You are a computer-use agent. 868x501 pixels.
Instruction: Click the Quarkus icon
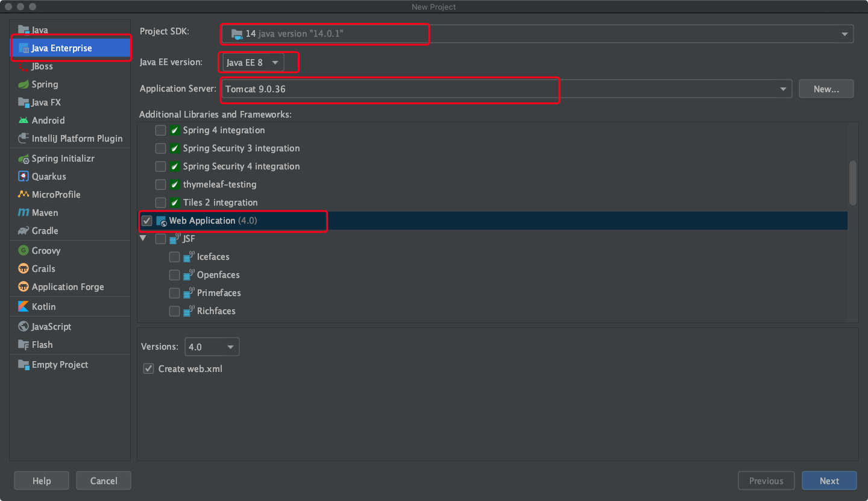[24, 177]
